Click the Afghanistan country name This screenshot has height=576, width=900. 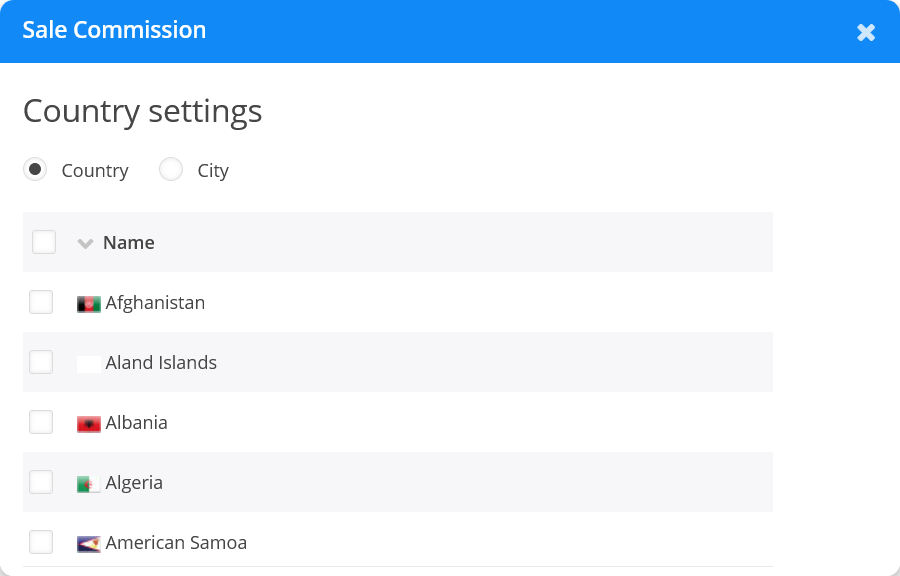pos(155,302)
